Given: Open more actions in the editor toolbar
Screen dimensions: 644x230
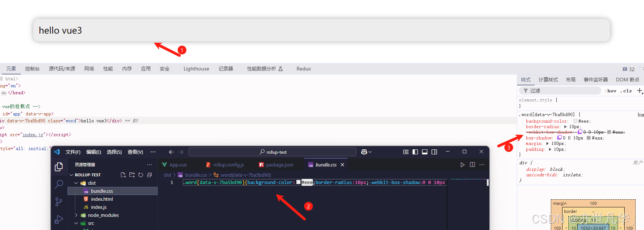Looking at the screenshot, I should coord(482,165).
